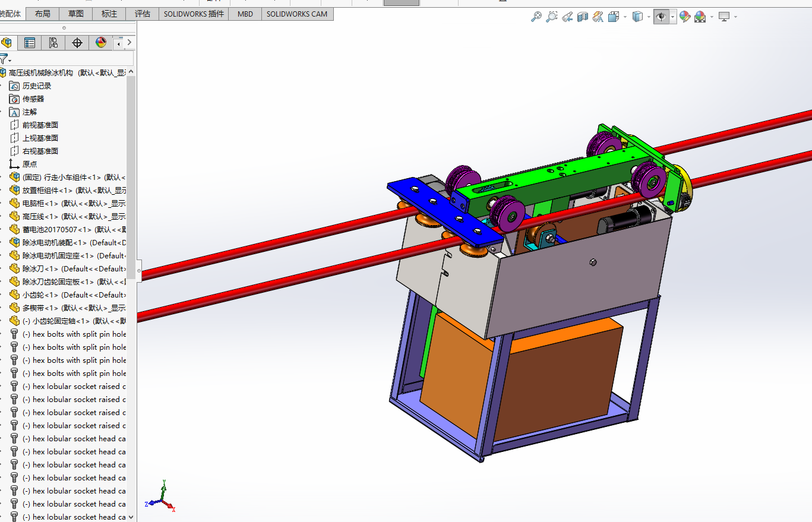The height and width of the screenshot is (522, 812).
Task: Select the 高压线<1> part
Action: [x=68, y=216]
